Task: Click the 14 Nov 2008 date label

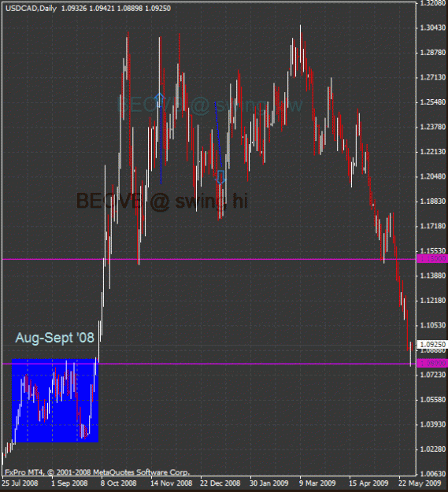Action: coord(171,483)
